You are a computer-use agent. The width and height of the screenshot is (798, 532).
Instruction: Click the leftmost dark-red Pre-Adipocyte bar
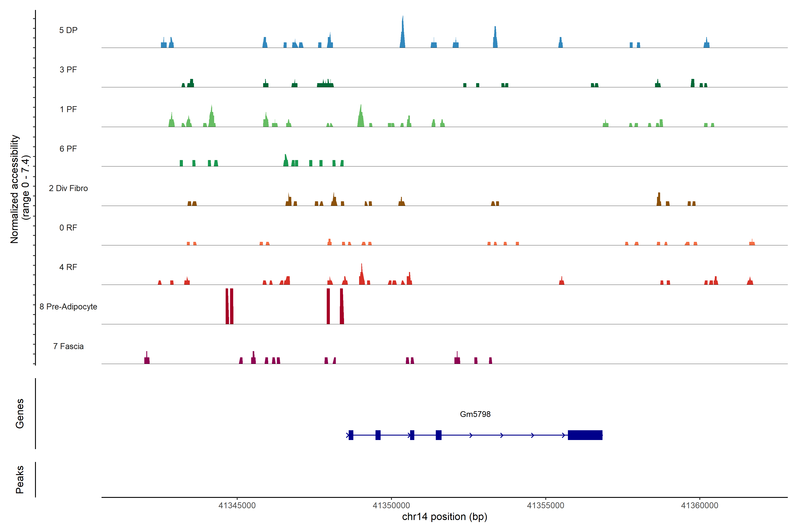tap(227, 306)
